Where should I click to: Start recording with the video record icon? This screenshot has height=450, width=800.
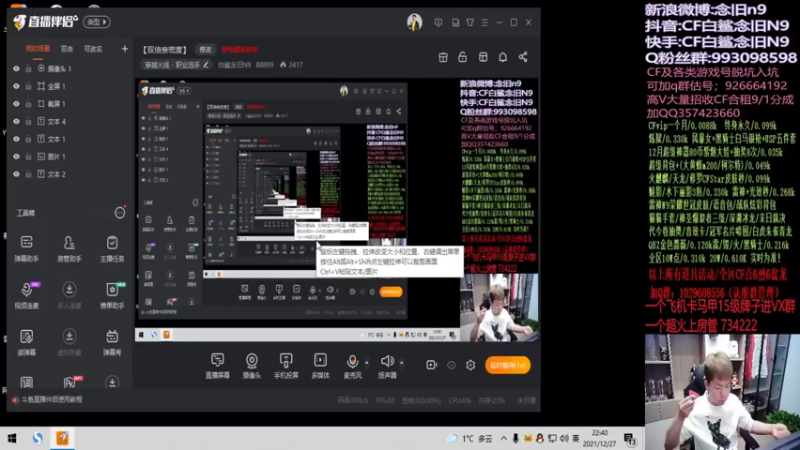(432, 365)
